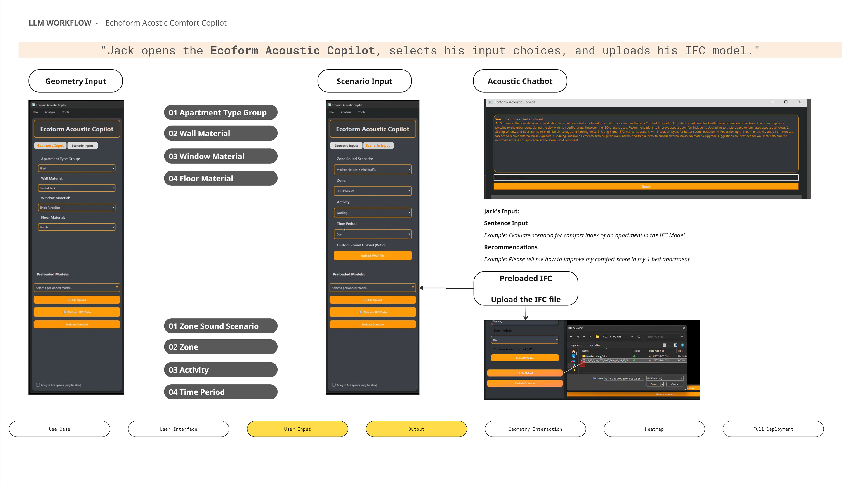The image size is (868, 488).
Task: Open the Activity dropdown showing Working
Action: point(373,213)
